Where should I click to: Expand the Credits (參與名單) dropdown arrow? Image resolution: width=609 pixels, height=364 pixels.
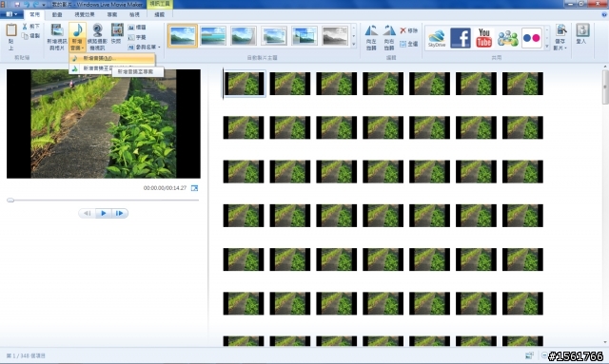pos(159,47)
